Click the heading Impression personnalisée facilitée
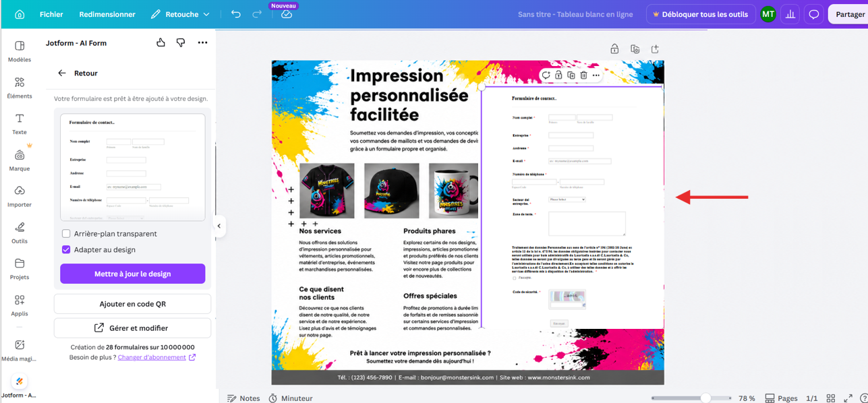 pos(409,95)
